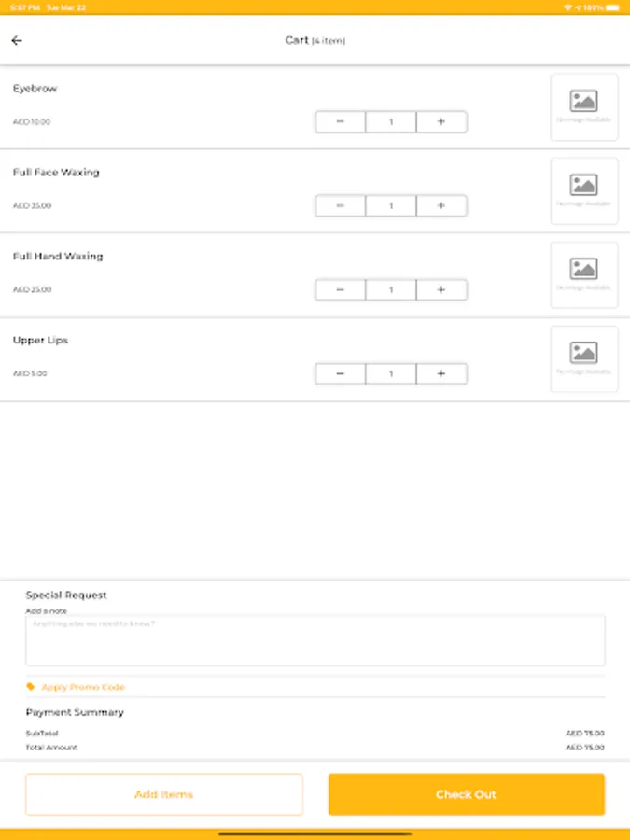Click the promo code tag icon
Screen dimensions: 630x840
tap(31, 687)
